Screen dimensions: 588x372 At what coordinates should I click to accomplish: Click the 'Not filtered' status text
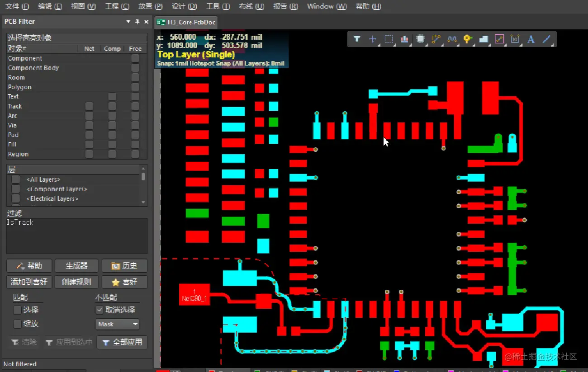20,364
